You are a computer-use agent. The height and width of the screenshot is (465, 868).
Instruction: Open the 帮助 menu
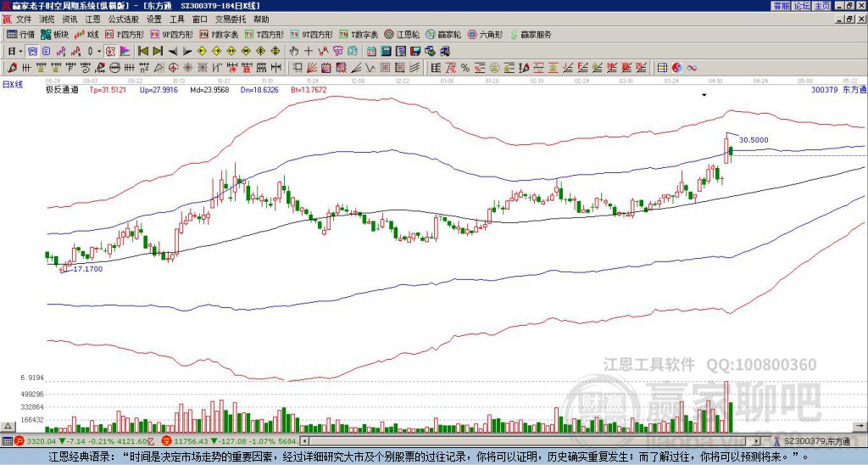(x=261, y=20)
